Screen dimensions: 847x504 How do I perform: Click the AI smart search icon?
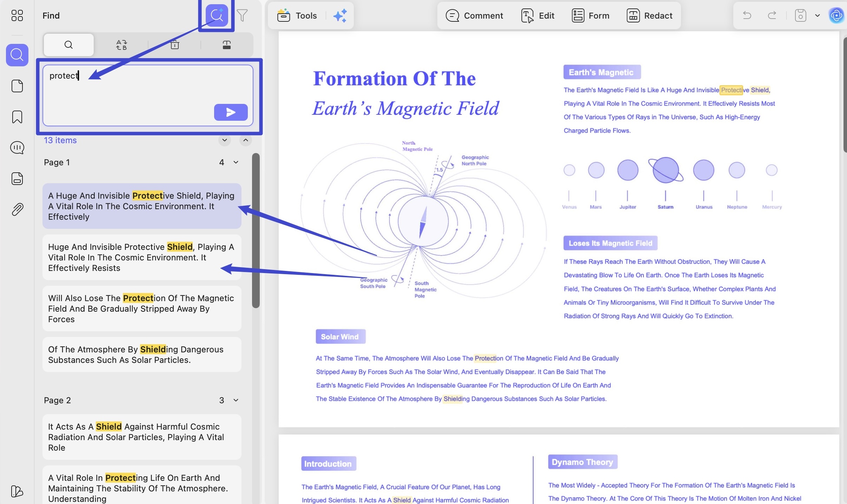pos(217,15)
